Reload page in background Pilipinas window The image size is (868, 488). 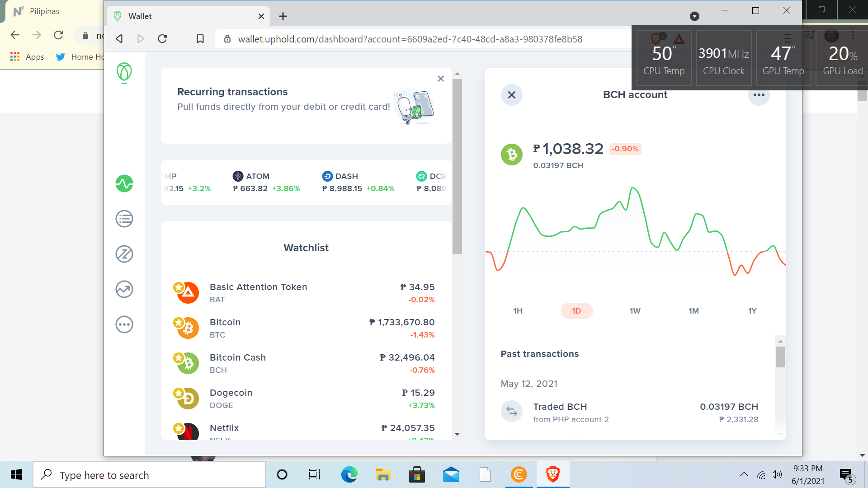(x=58, y=35)
